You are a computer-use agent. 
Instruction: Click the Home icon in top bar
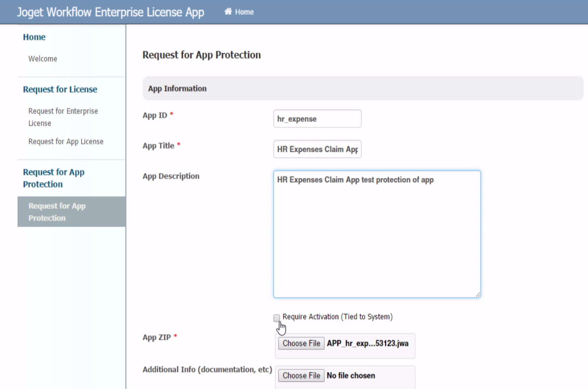point(228,12)
